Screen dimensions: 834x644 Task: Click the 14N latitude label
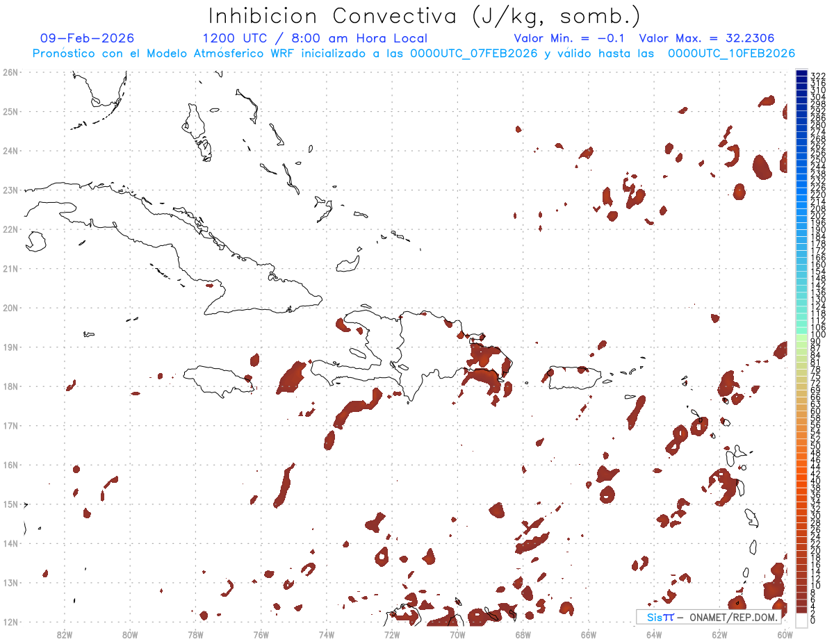click(x=10, y=543)
